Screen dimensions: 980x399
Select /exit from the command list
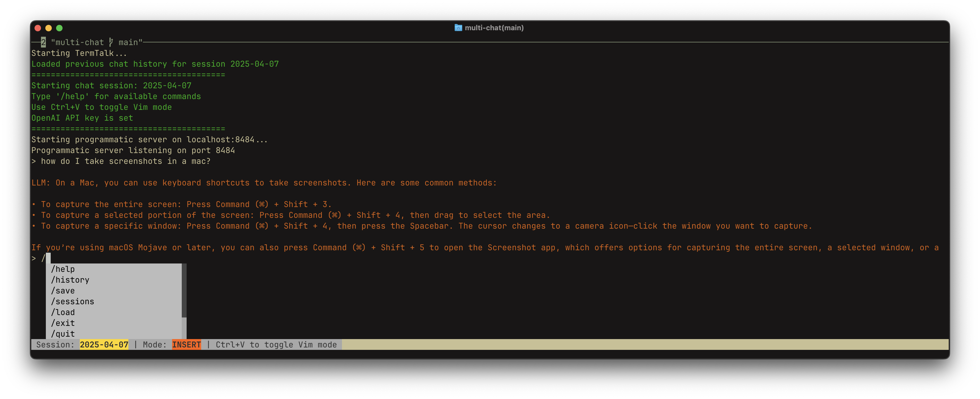coord(114,323)
